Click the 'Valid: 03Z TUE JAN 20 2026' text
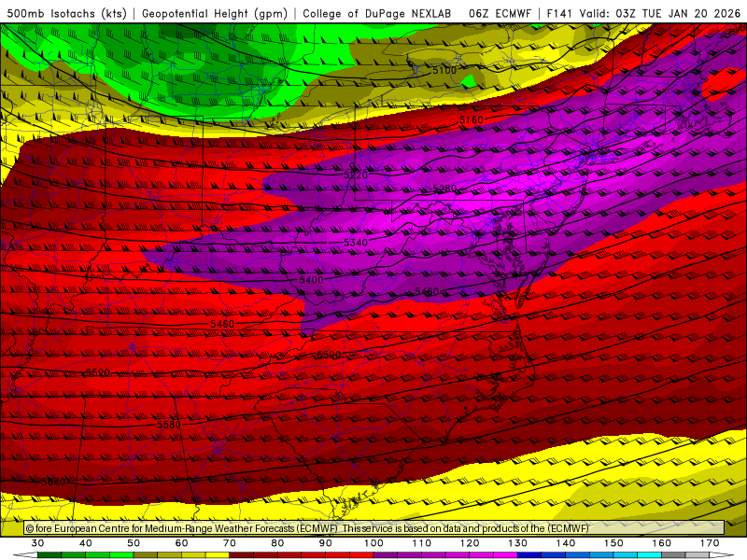The image size is (747, 560). tap(660, 13)
